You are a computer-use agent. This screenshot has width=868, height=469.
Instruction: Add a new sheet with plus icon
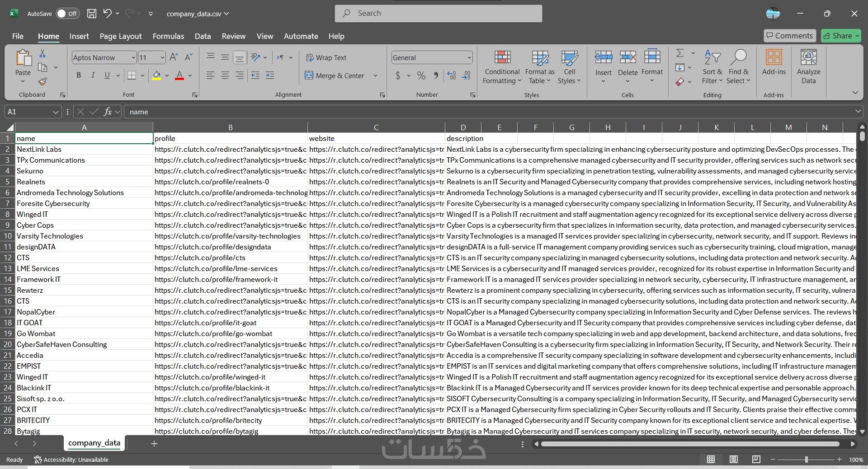click(x=154, y=444)
